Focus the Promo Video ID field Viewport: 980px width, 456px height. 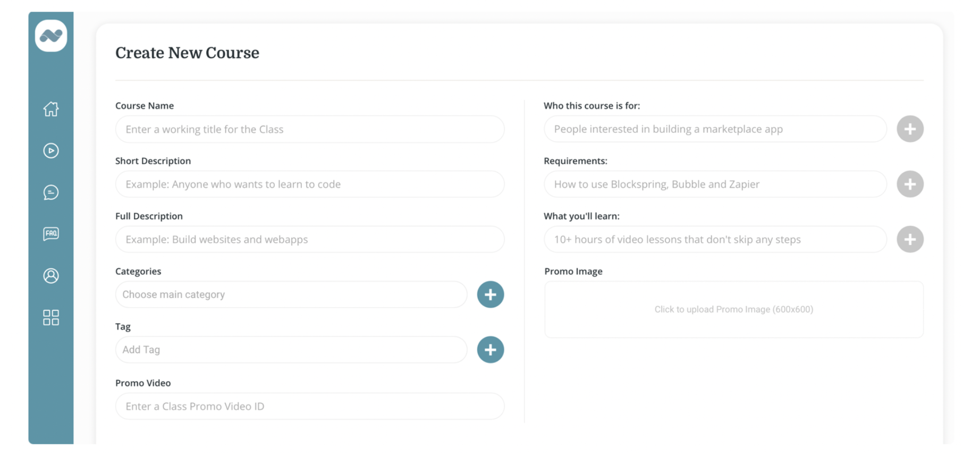(x=309, y=407)
